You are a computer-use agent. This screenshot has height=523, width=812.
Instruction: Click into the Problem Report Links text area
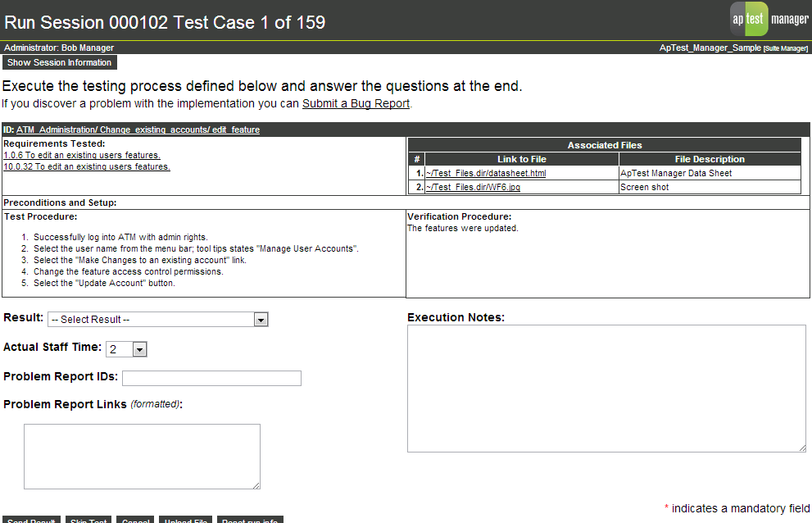tap(142, 457)
